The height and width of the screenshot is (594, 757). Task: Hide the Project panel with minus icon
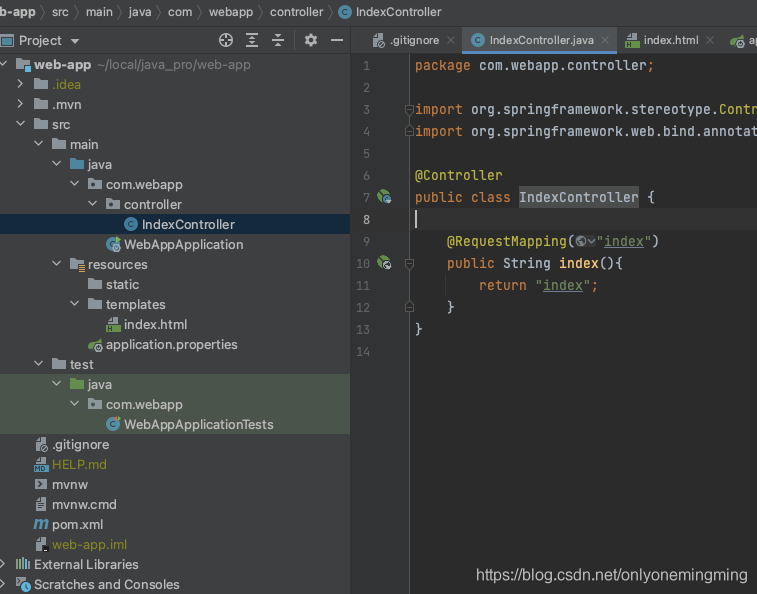337,40
